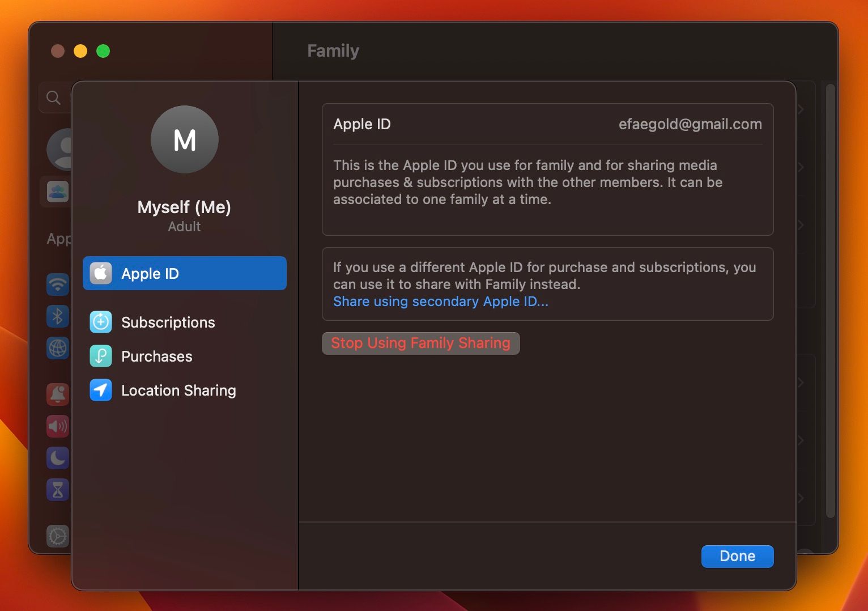Open Sound speaker icon in Settings sidebar
This screenshot has width=868, height=611.
(58, 426)
